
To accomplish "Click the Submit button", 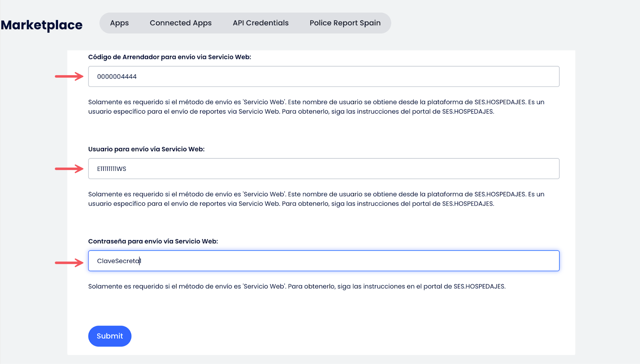I will click(x=110, y=336).
